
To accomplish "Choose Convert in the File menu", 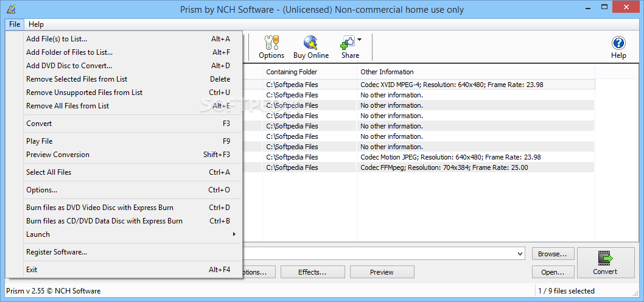I will [124, 123].
